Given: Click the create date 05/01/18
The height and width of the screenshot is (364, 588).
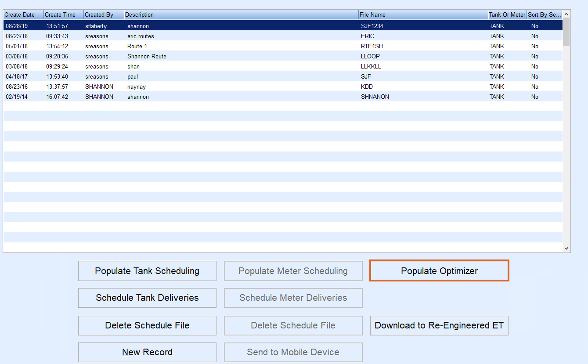Looking at the screenshot, I should tap(17, 46).
